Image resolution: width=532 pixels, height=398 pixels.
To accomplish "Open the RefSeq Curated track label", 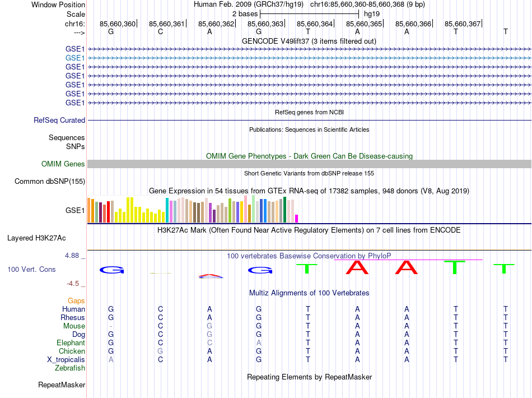I will click(59, 120).
